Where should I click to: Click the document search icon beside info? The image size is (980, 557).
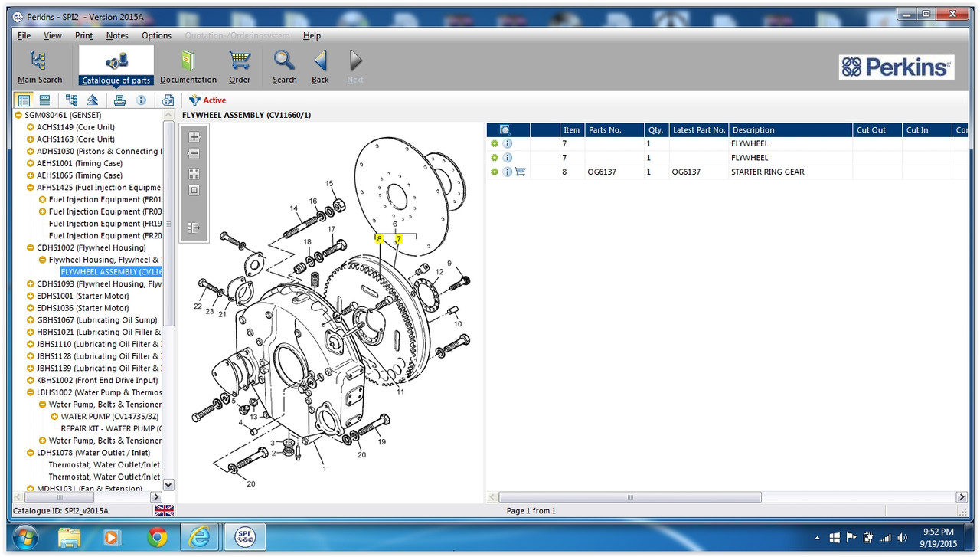[168, 100]
